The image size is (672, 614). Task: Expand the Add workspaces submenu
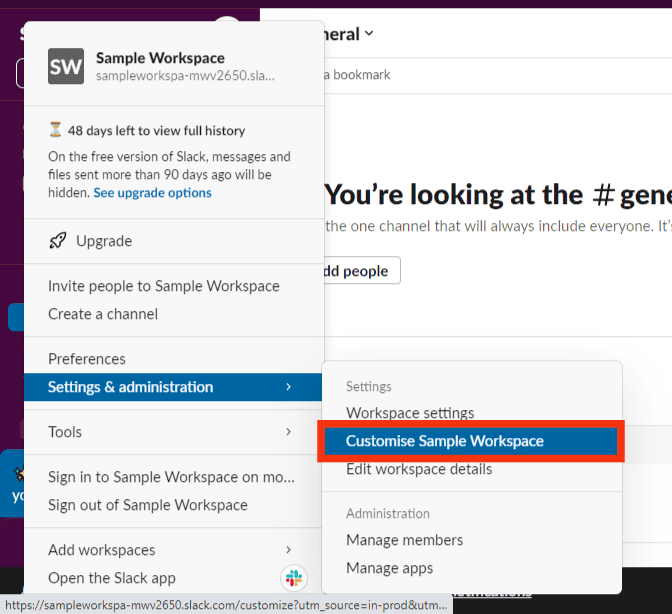[x=173, y=550]
